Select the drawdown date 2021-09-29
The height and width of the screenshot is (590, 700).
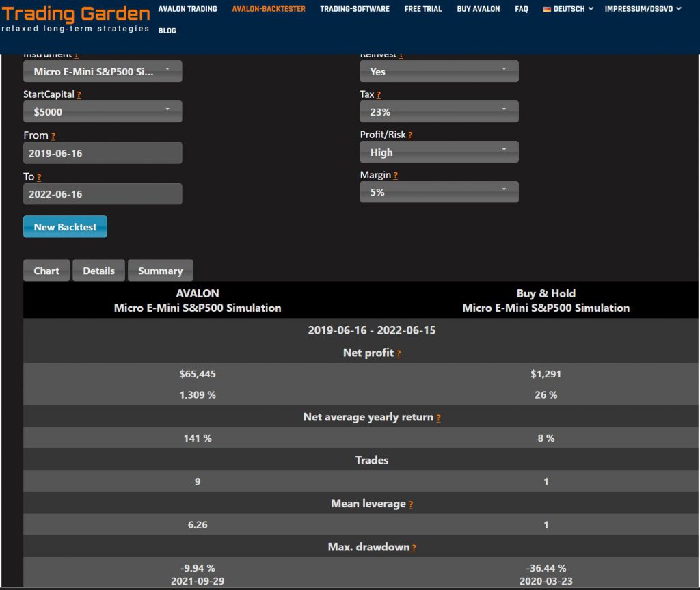(x=198, y=581)
